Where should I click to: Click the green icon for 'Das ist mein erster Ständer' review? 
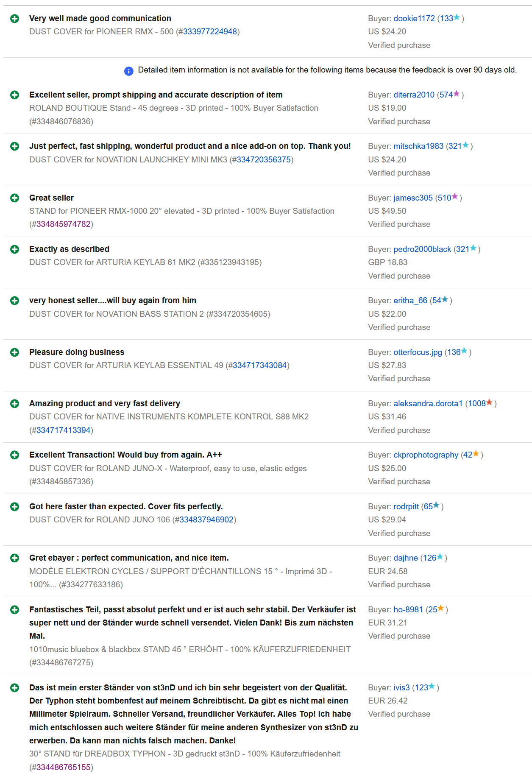pos(15,688)
